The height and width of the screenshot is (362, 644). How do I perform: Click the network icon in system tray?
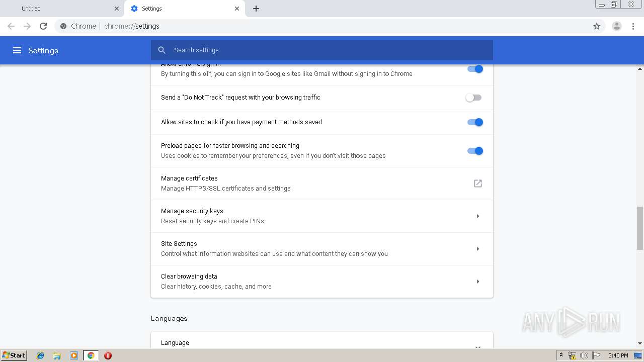(572, 355)
